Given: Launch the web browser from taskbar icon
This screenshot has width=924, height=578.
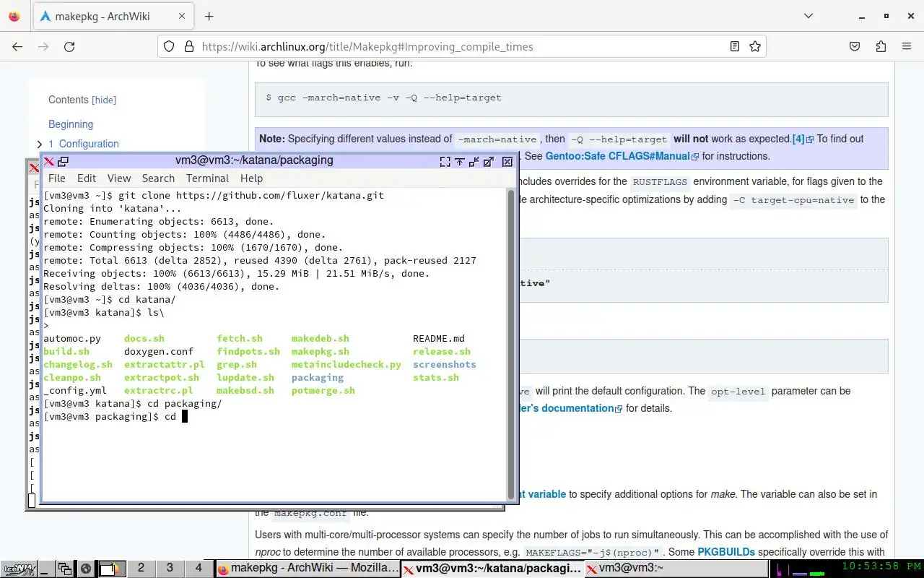Looking at the screenshot, I should pos(84,569).
